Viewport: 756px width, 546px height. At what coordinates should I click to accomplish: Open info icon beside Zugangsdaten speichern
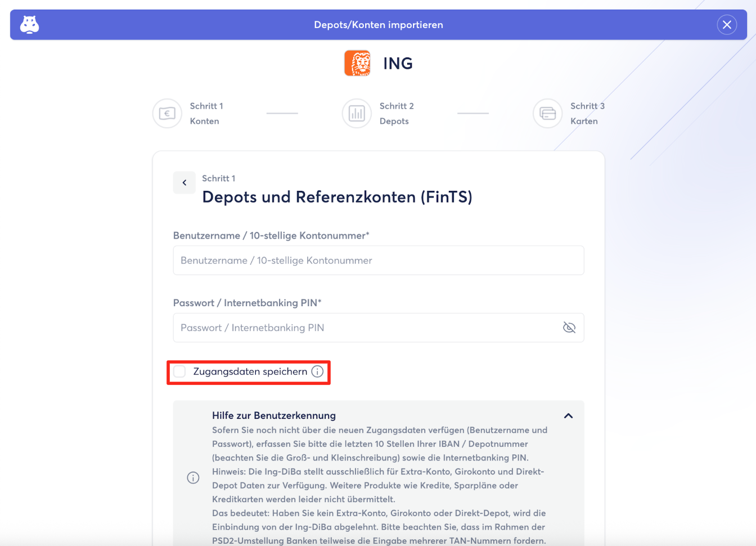click(x=317, y=372)
